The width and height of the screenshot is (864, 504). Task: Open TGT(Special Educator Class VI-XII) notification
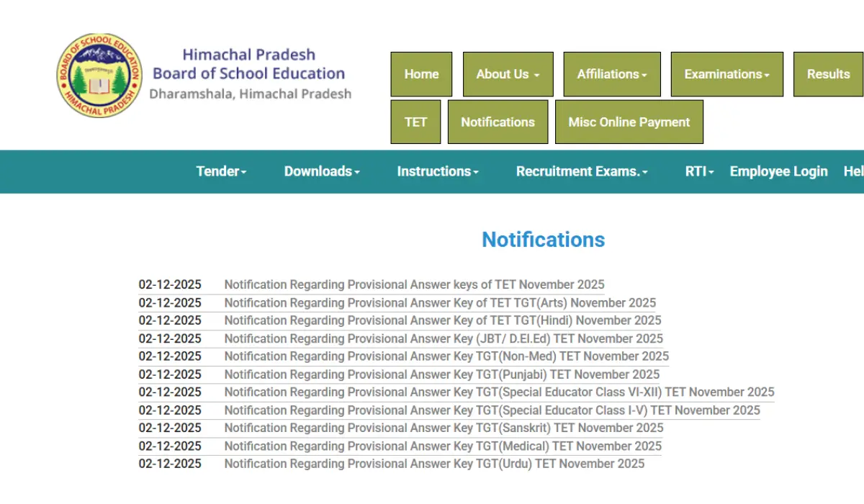(x=499, y=392)
